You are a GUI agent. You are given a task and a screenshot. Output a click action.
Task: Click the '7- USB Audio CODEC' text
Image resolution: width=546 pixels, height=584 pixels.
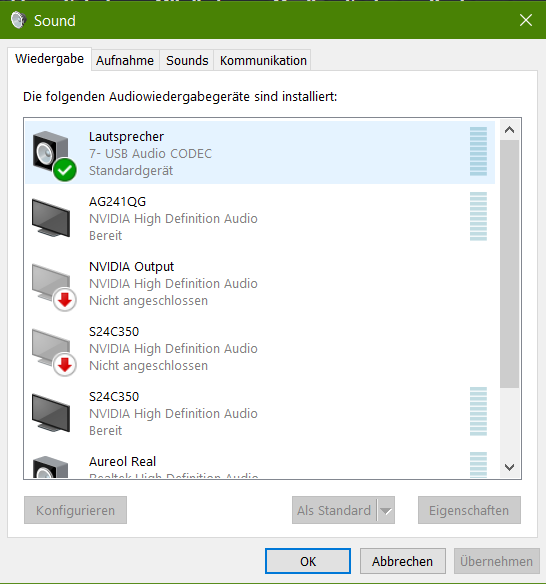coord(150,153)
